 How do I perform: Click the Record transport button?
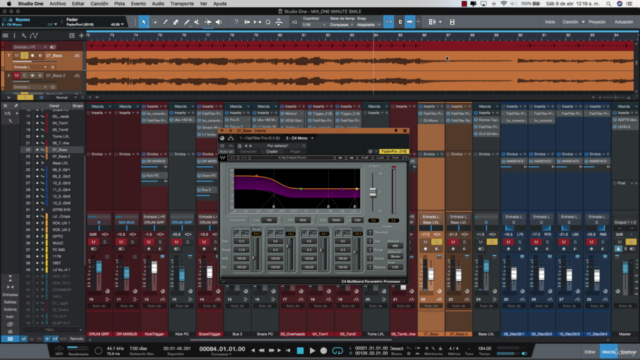[x=324, y=351]
